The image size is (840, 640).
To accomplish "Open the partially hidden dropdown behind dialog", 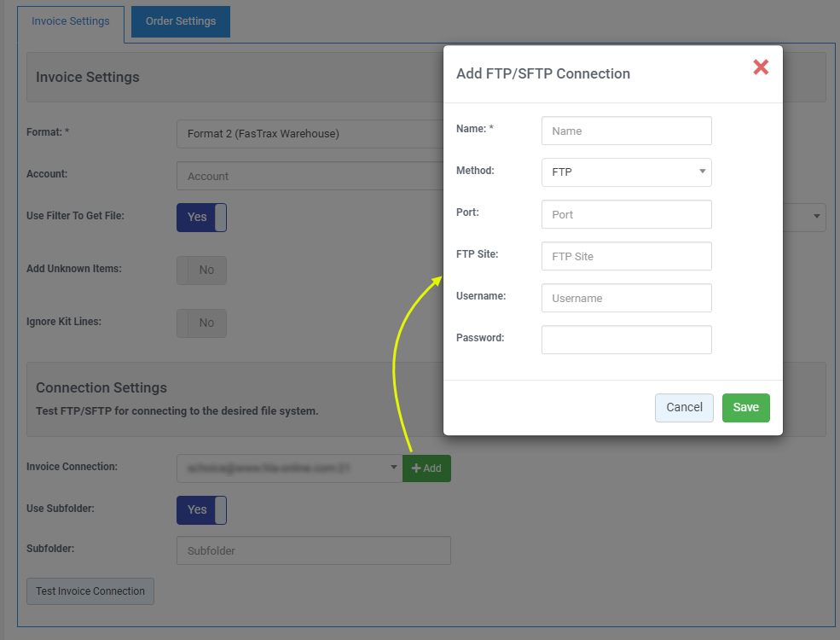I will point(804,217).
